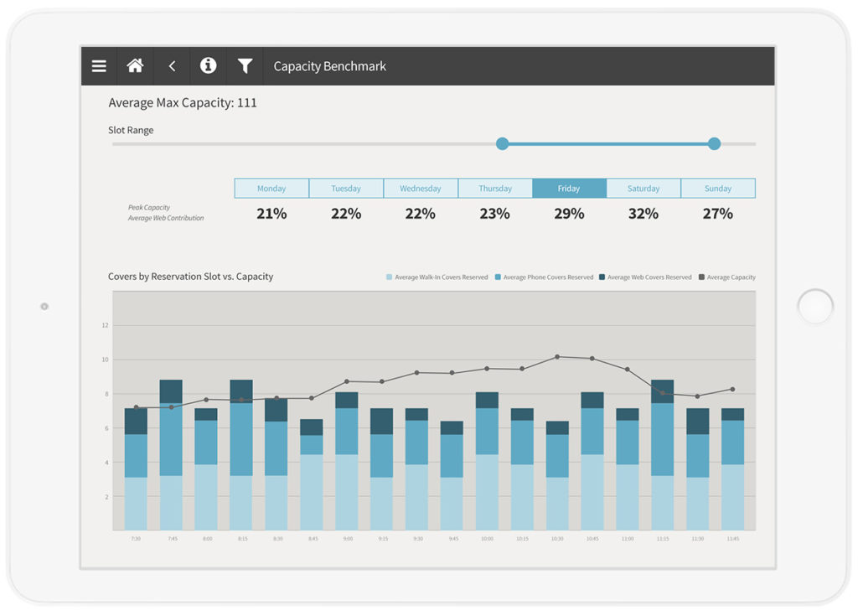Go to the home screen icon
The height and width of the screenshot is (616, 858).
point(135,65)
